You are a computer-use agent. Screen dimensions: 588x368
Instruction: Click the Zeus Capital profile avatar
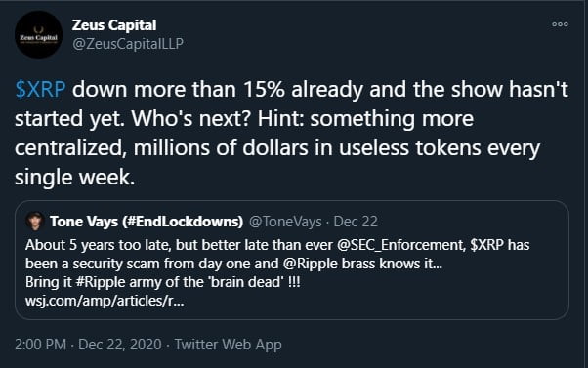[x=39, y=34]
